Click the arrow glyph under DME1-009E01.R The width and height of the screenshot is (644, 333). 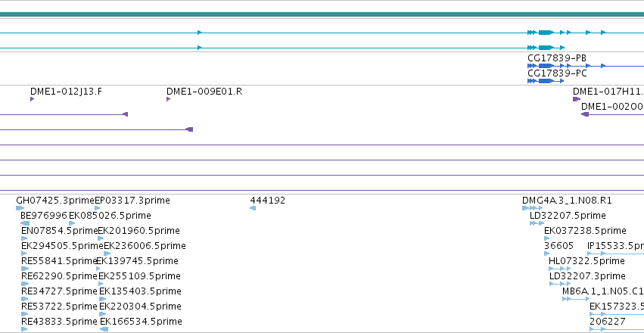(169, 99)
